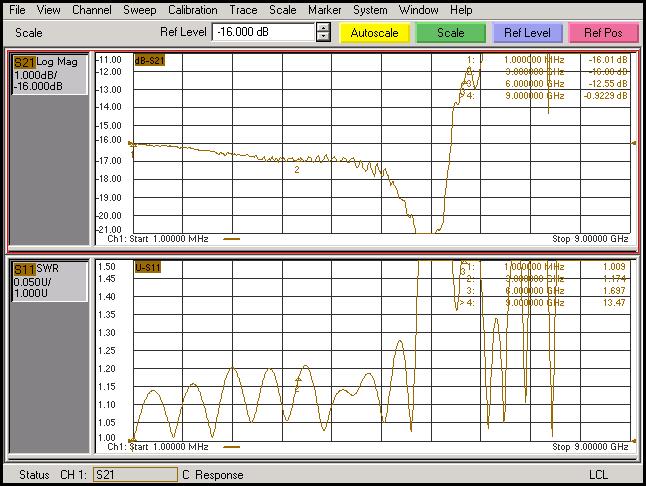
Task: Click the S21 status bar field
Action: point(135,474)
